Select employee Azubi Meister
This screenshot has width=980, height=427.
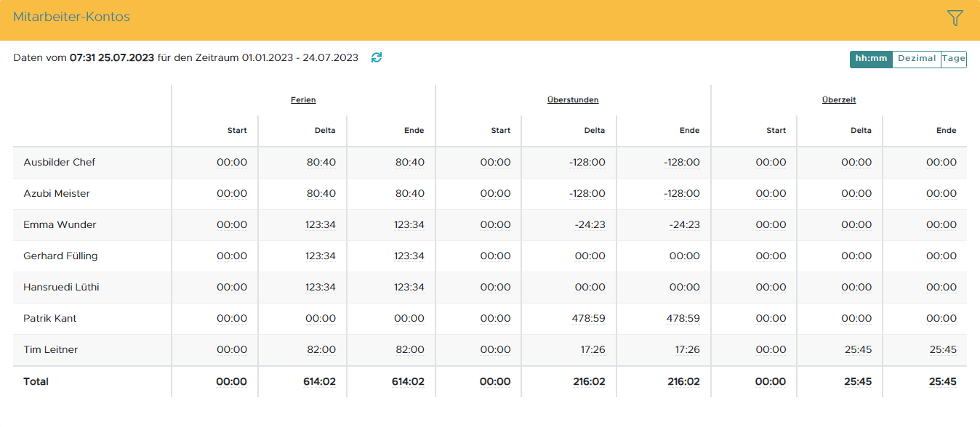tap(57, 194)
